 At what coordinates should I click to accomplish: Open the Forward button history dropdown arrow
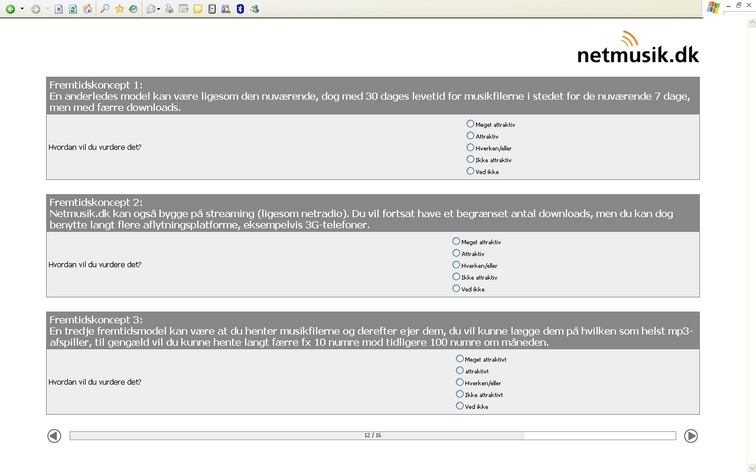[x=46, y=9]
